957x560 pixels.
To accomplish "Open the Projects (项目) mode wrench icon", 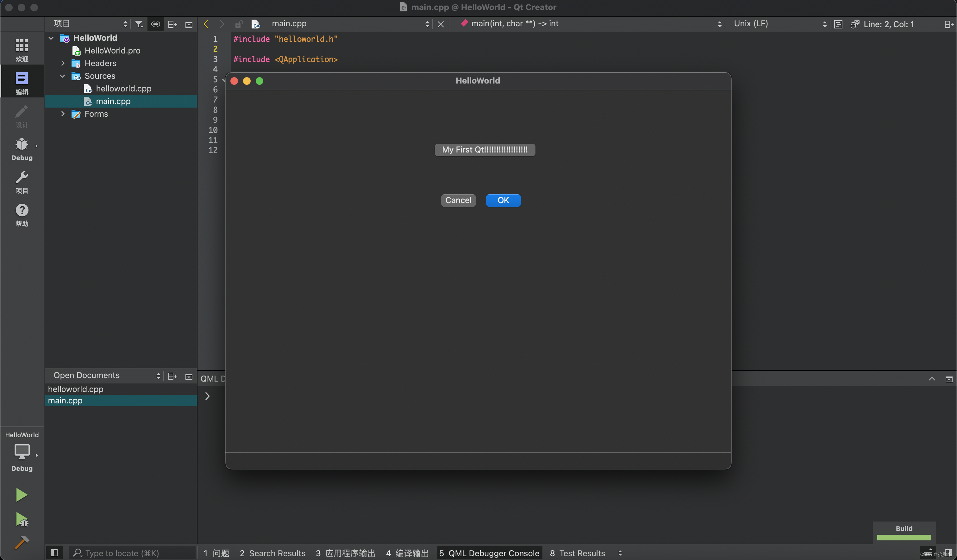I will [22, 182].
